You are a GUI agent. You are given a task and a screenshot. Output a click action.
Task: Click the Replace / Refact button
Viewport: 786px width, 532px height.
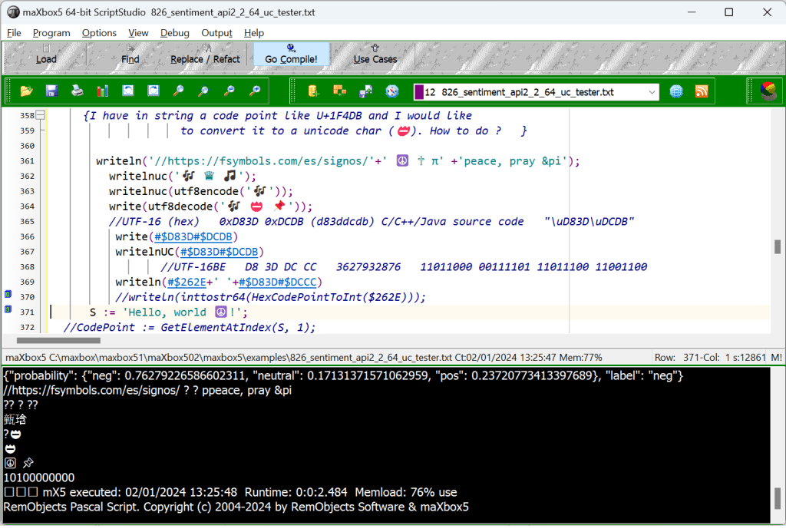coord(205,55)
